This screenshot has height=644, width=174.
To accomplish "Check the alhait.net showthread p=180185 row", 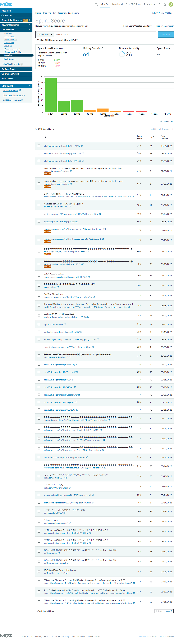I will pyautogui.click(x=39, y=161).
